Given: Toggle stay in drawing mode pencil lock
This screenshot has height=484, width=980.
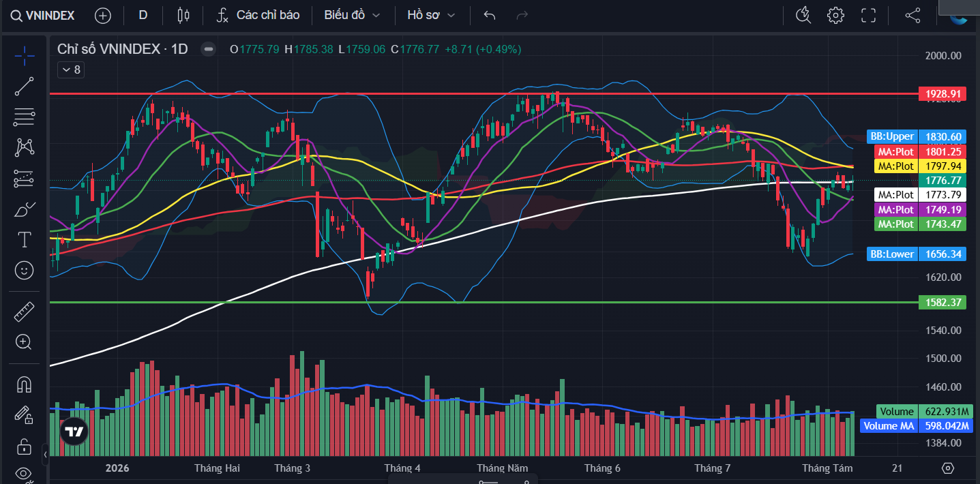Looking at the screenshot, I should 25,415.
